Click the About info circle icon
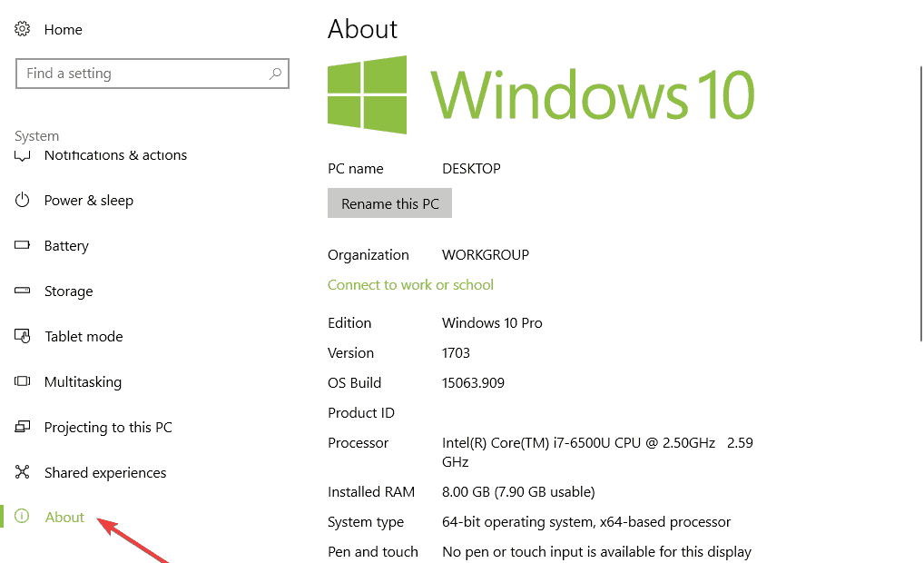The image size is (924, 563). click(x=23, y=517)
